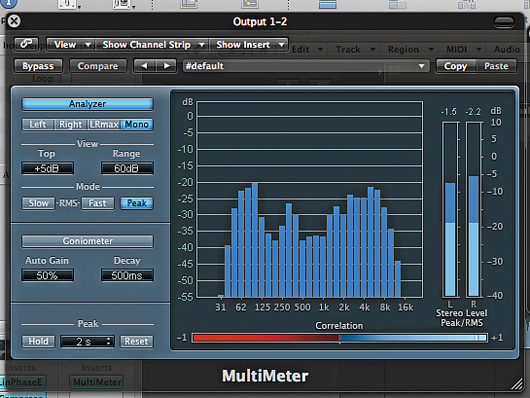Paste the plugin settings
530x398 pixels.
[x=496, y=66]
